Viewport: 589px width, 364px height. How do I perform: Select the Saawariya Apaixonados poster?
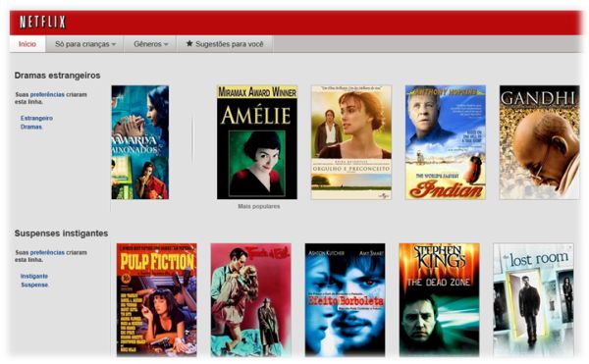tap(140, 142)
